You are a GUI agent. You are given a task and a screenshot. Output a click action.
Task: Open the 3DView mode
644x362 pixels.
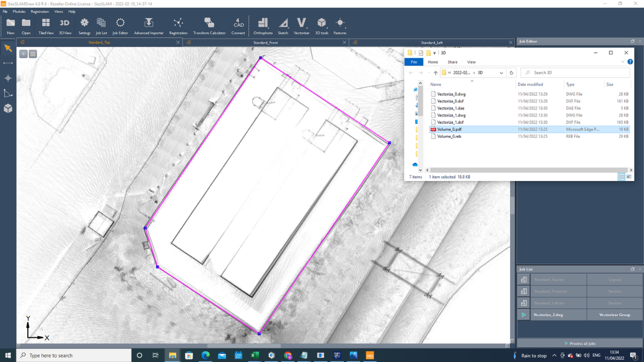coord(65,26)
